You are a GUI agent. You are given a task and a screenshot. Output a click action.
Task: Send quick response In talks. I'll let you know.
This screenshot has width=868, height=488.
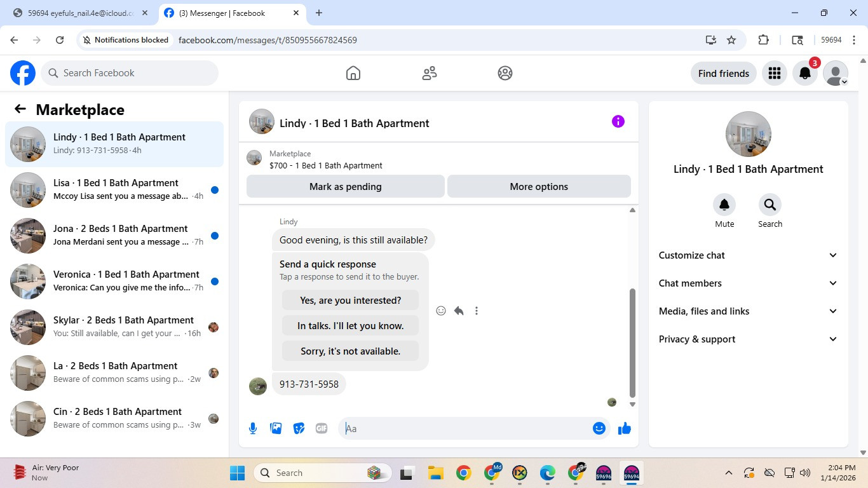click(x=351, y=326)
